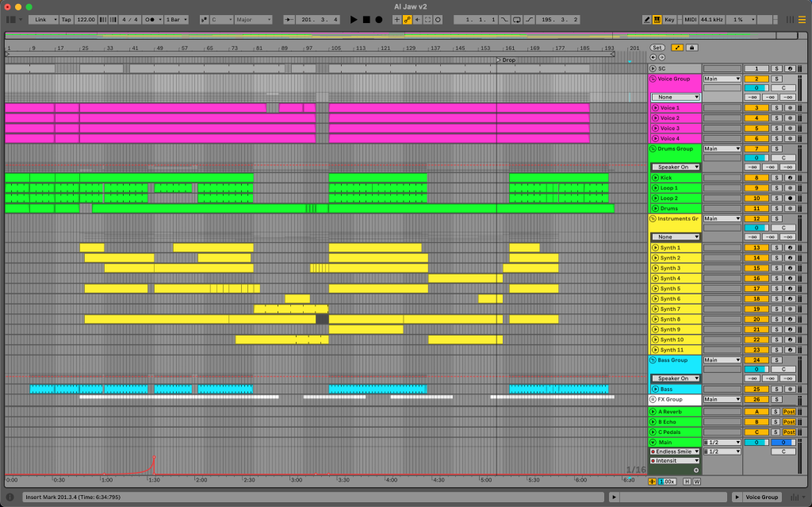Start playback with the Play button
Screen dimensions: 812x507
click(353, 20)
